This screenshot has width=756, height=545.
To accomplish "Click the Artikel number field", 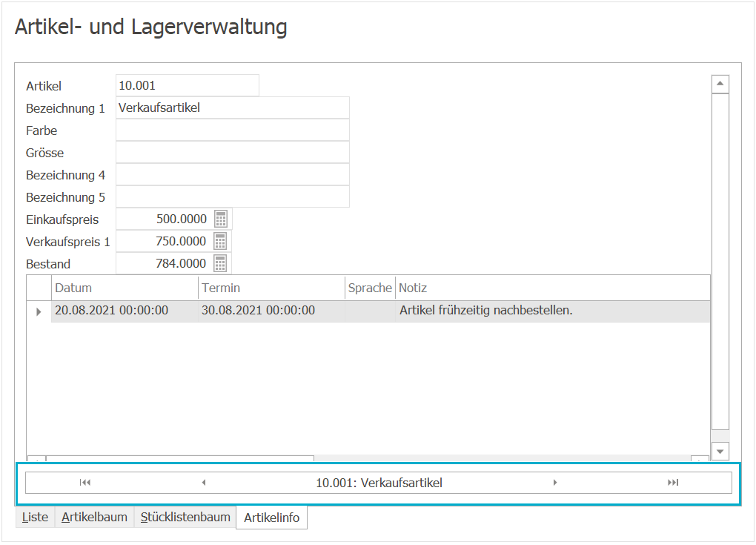I will point(187,85).
